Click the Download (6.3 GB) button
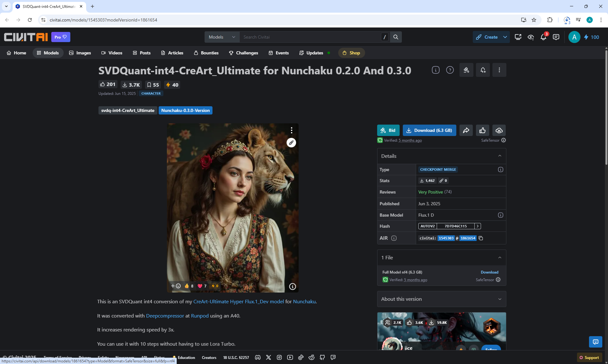Image resolution: width=608 pixels, height=364 pixels. [x=429, y=130]
